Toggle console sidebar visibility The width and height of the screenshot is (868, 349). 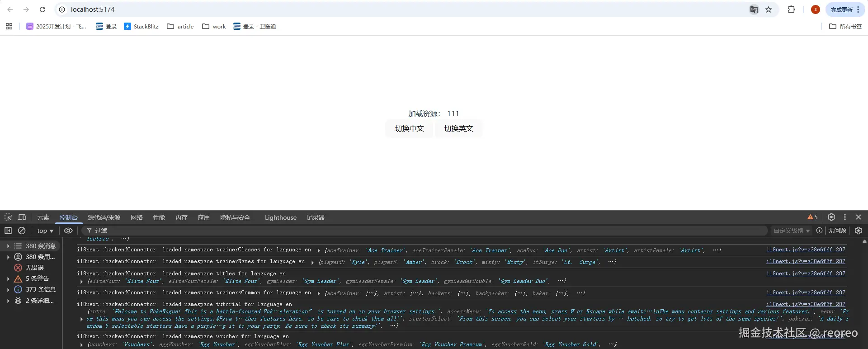coord(8,231)
